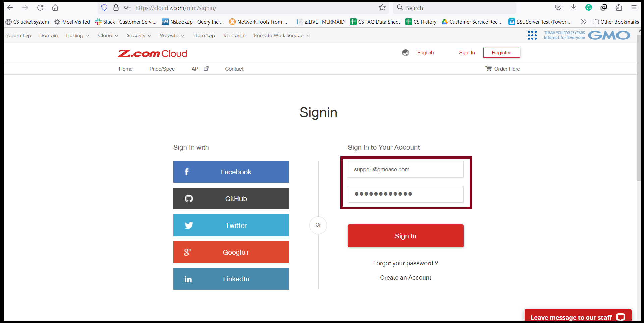The image size is (644, 323).
Task: Sign in with Facebook
Action: 231,172
